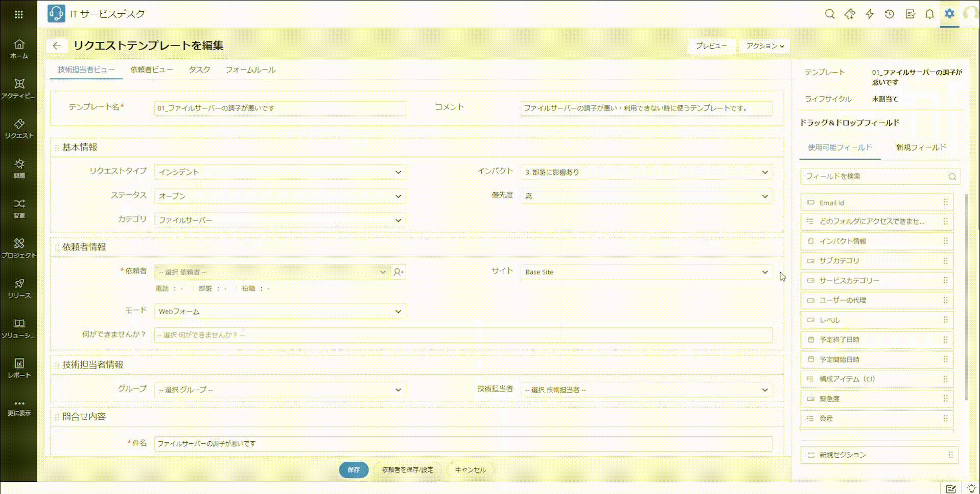Open リクエスト module in sidebar
Image resolution: width=980 pixels, height=494 pixels.
pos(19,128)
